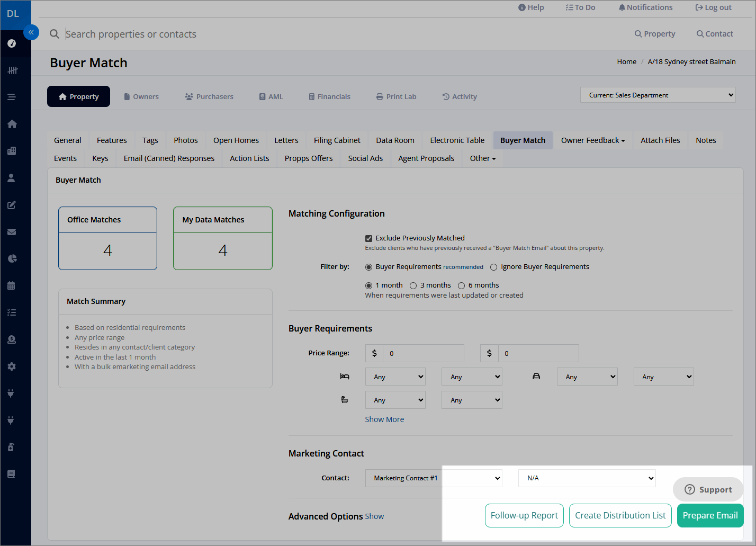
Task: Uncheck Exclude Previously Matched checkbox
Action: click(x=368, y=238)
